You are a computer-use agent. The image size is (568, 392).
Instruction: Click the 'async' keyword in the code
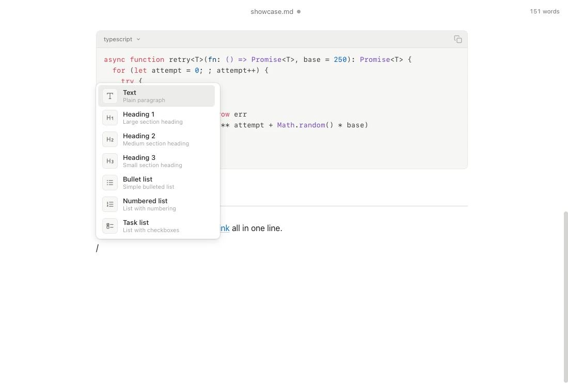click(x=115, y=60)
